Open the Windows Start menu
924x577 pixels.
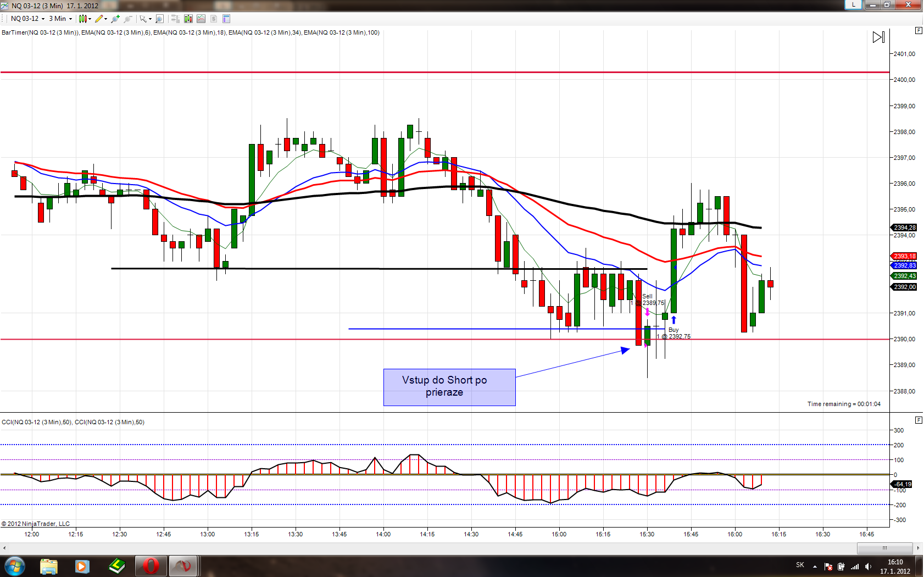(x=15, y=565)
